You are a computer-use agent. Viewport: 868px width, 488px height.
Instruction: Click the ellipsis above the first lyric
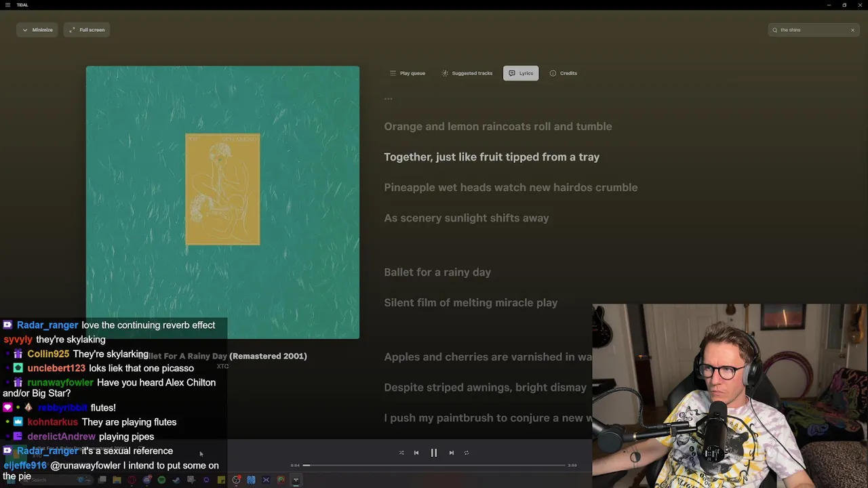point(388,99)
